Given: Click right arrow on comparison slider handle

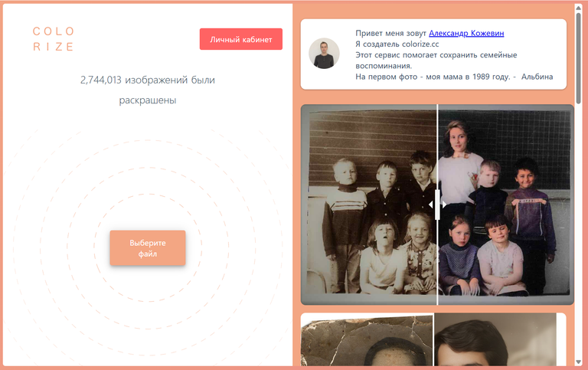Looking at the screenshot, I should pos(444,205).
